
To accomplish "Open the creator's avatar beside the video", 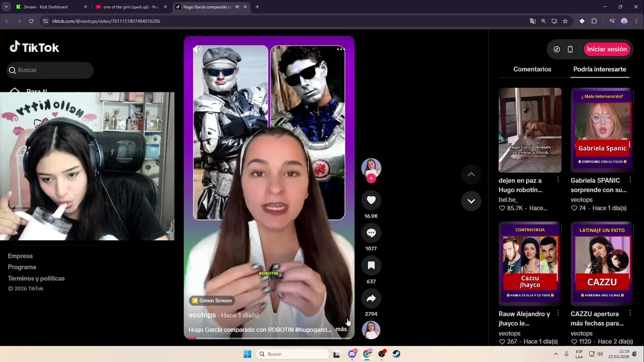I will (371, 168).
